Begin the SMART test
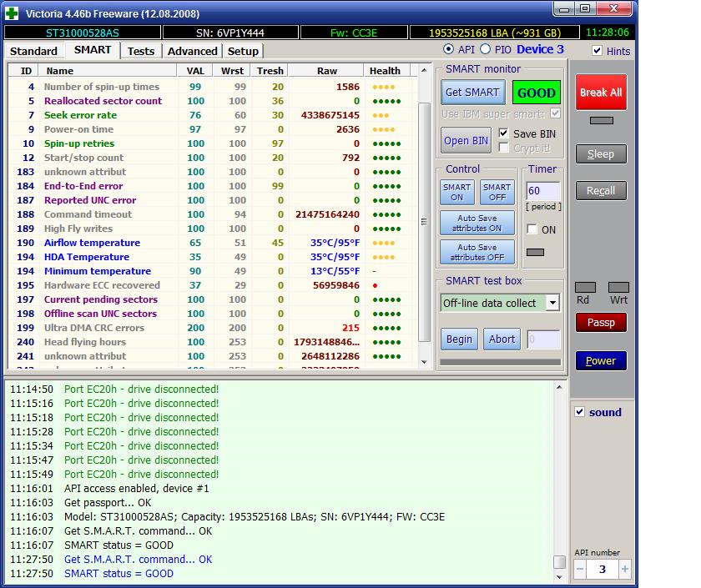This screenshot has height=588, width=701. [x=459, y=339]
